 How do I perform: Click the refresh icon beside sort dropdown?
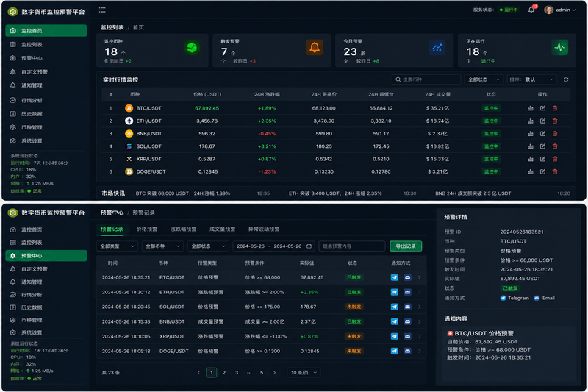[x=566, y=79]
